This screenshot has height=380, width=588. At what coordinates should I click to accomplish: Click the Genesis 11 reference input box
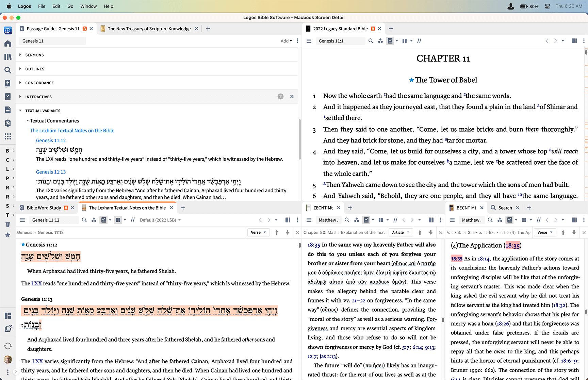coord(52,41)
